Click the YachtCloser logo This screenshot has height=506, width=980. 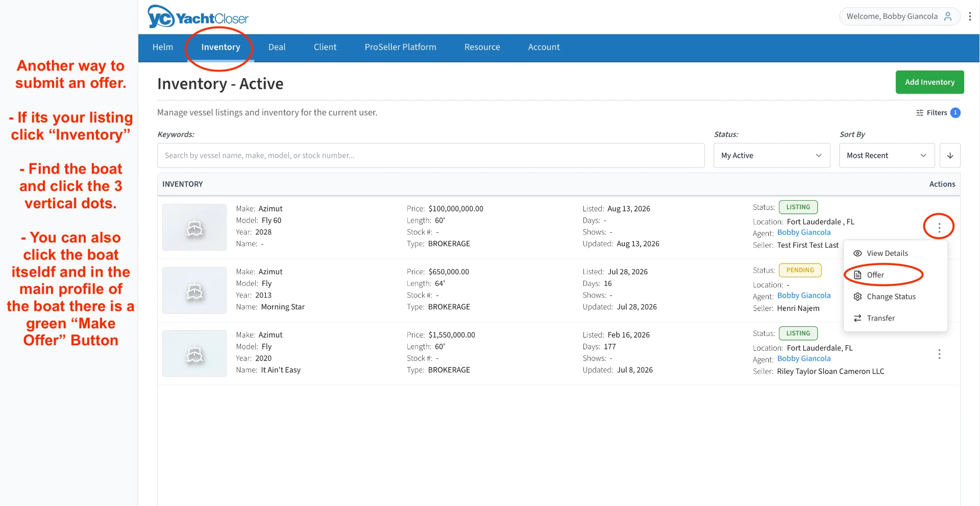click(x=198, y=17)
